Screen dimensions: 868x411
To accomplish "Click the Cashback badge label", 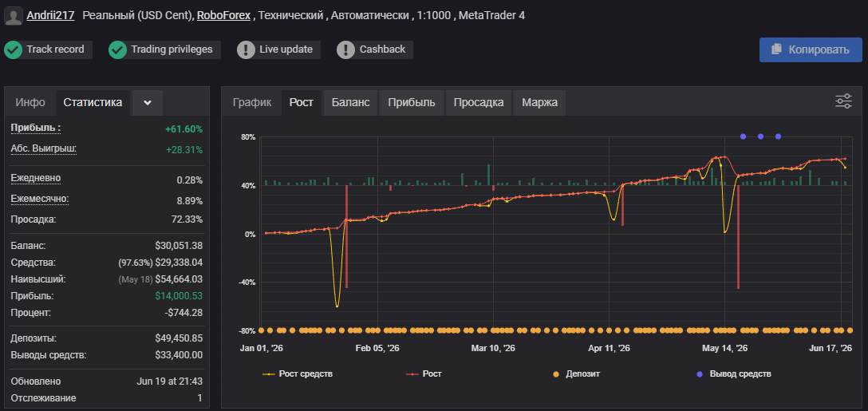I will coord(382,49).
